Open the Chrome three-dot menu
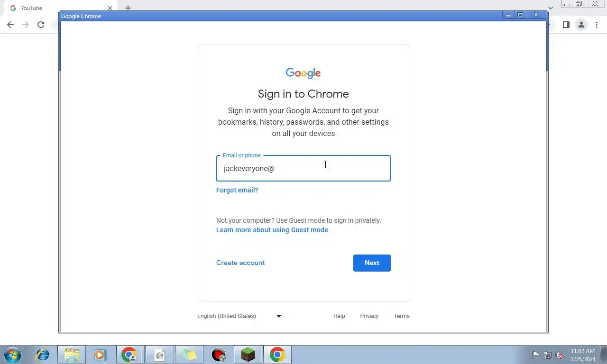 [x=597, y=25]
